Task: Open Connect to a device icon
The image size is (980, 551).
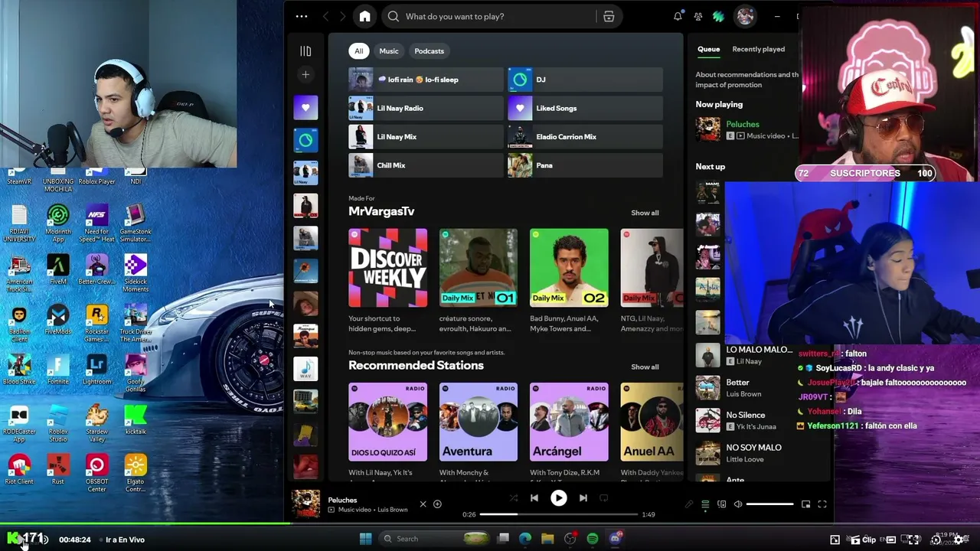Action: coord(722,504)
